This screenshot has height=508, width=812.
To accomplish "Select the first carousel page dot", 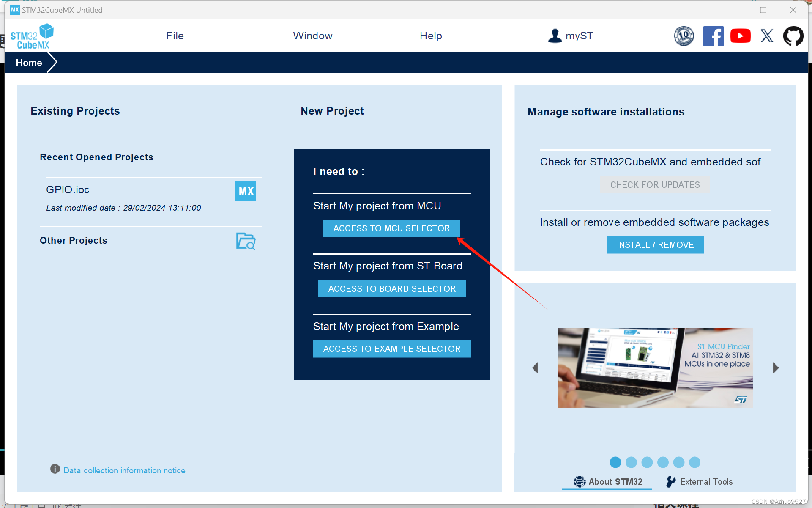I will tap(615, 462).
